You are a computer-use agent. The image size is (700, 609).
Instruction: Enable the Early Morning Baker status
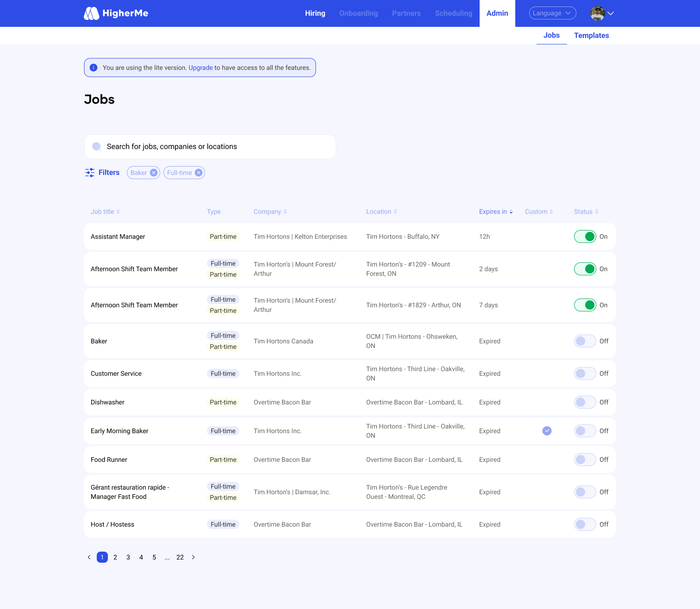pos(585,431)
